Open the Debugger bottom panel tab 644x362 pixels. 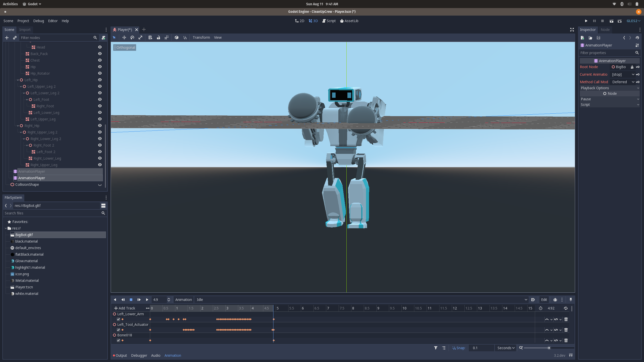[139, 355]
